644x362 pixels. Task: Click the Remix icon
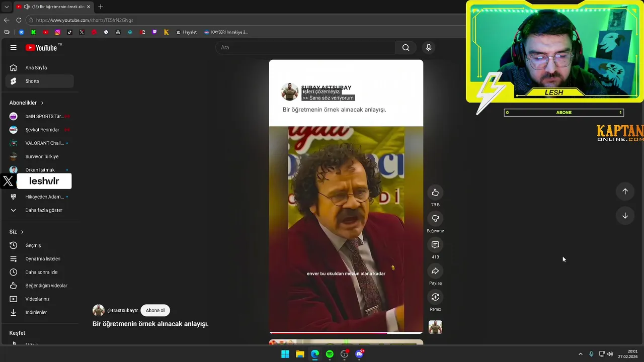pyautogui.click(x=435, y=297)
